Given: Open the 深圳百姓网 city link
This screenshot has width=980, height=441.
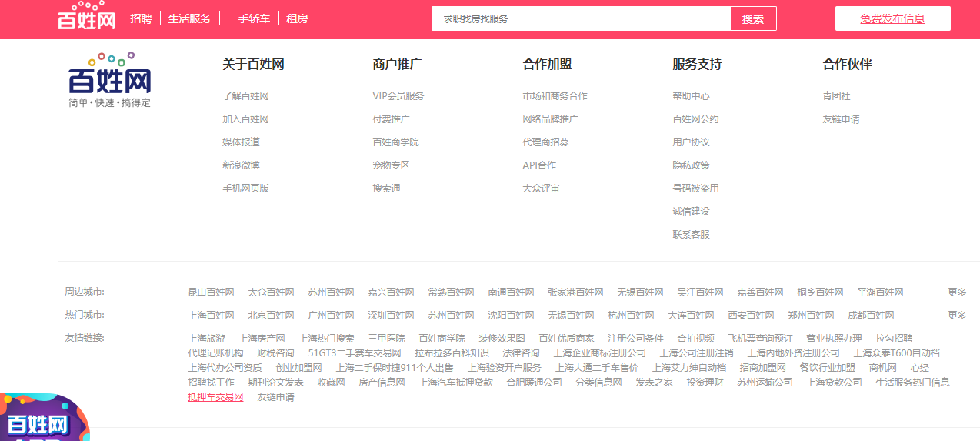Looking at the screenshot, I should click(391, 316).
